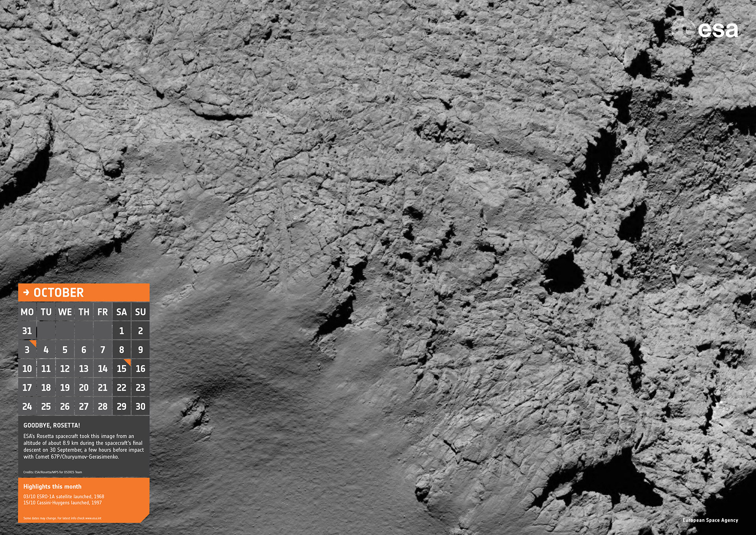This screenshot has width=756, height=535.
Task: Switch to the SU weekday column
Action: [x=140, y=312]
